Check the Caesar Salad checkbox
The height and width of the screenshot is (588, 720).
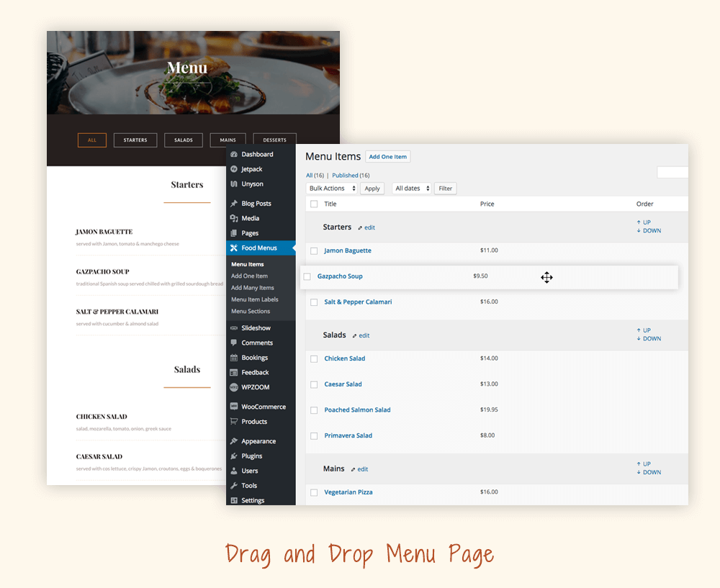coord(314,384)
